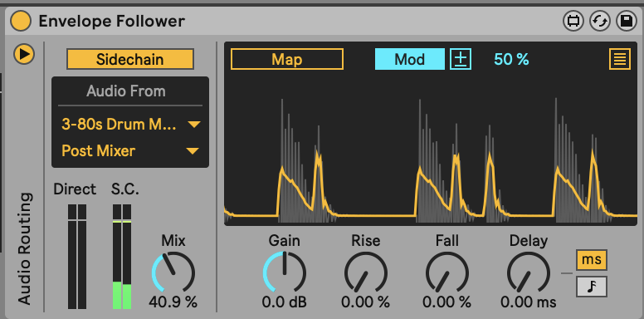Click the Map button
Viewport: 644px width, 319px height.
click(x=287, y=59)
